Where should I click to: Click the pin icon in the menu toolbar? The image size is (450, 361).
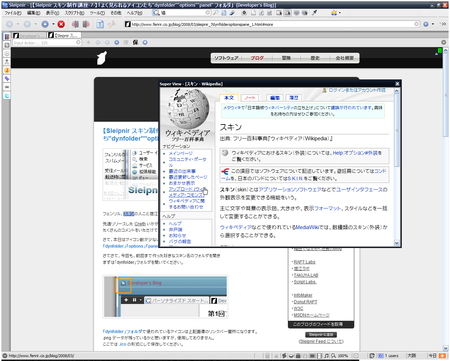pos(314,13)
